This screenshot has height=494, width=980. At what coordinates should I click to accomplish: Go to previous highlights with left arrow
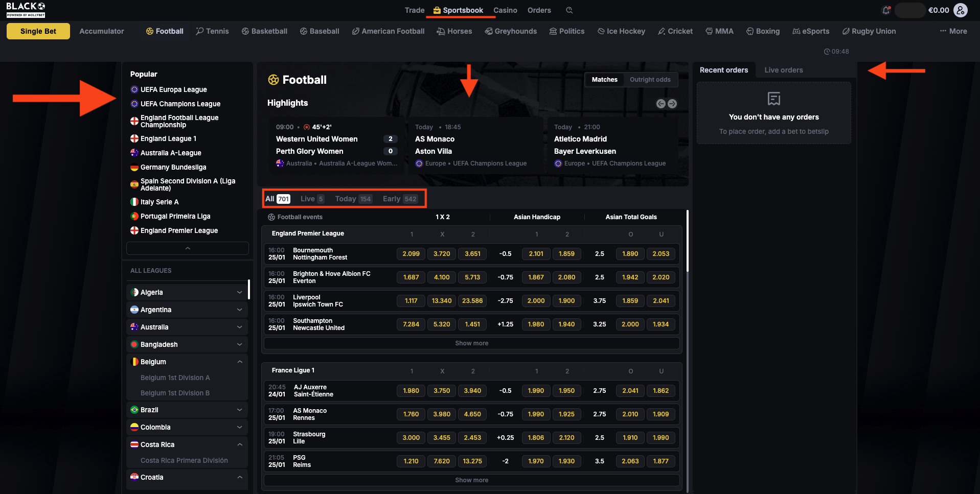[x=661, y=104]
